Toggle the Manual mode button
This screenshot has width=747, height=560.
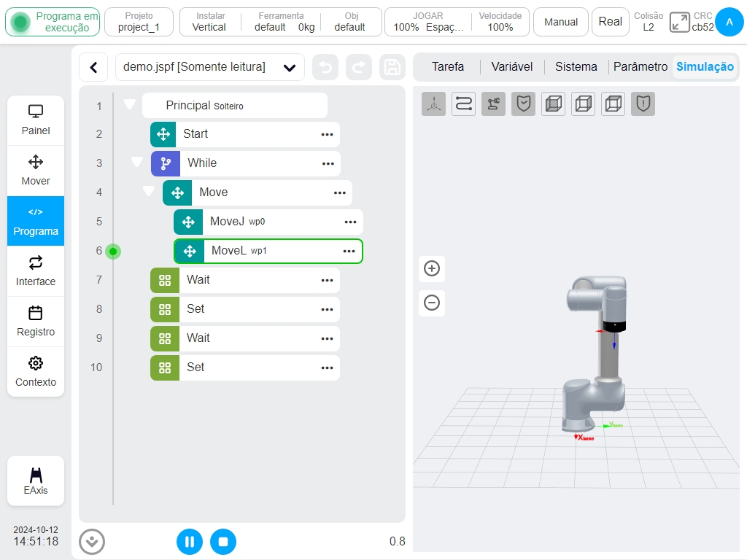pyautogui.click(x=561, y=22)
